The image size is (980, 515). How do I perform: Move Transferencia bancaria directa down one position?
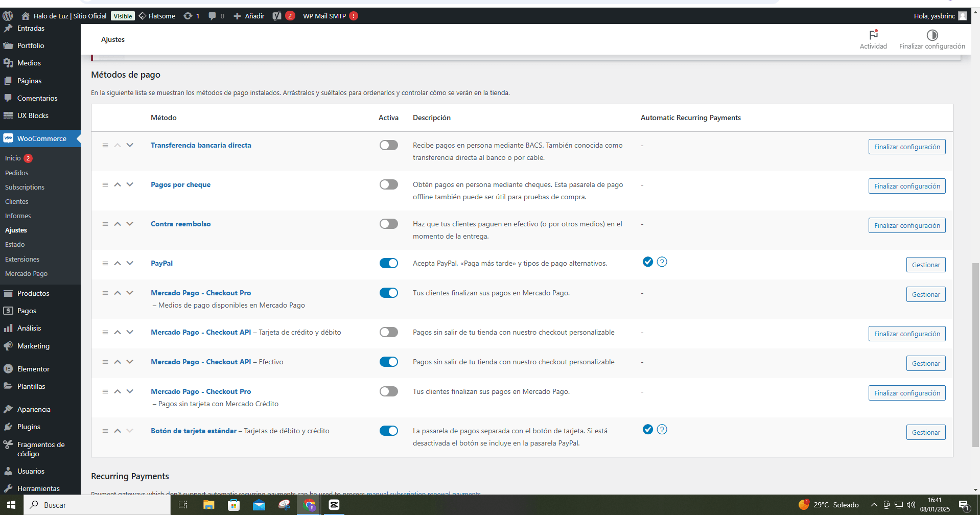(130, 146)
